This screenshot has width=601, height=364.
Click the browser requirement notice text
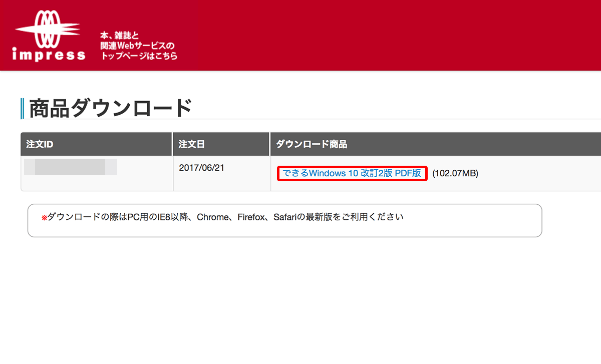[x=222, y=217]
